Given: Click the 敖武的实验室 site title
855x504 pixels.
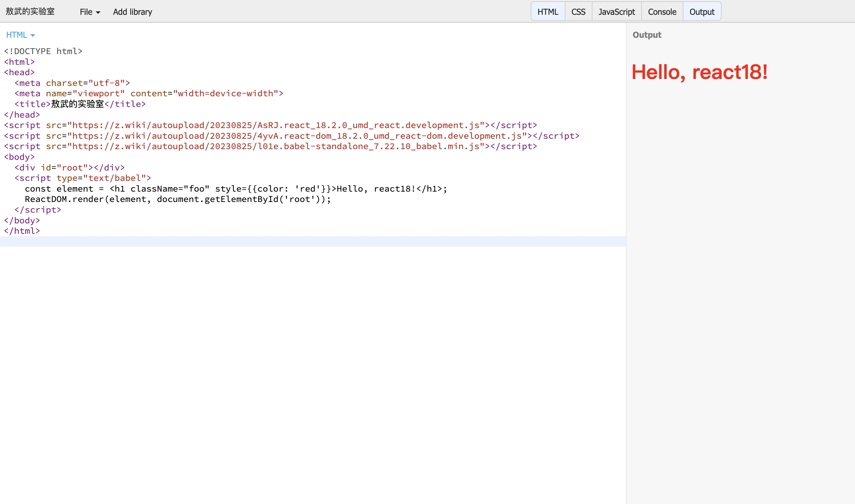Looking at the screenshot, I should pos(30,12).
